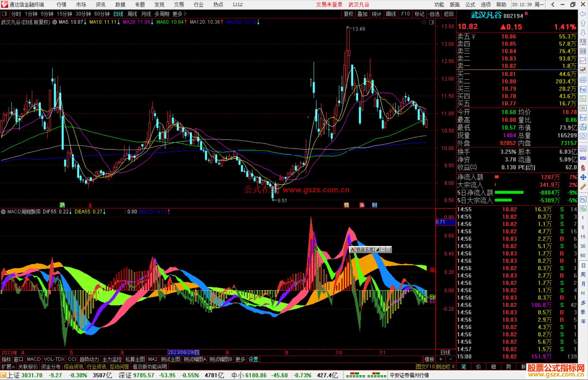
Task: Click the RSI indicator sidebar icon
Action: pyautogui.click(x=583, y=158)
